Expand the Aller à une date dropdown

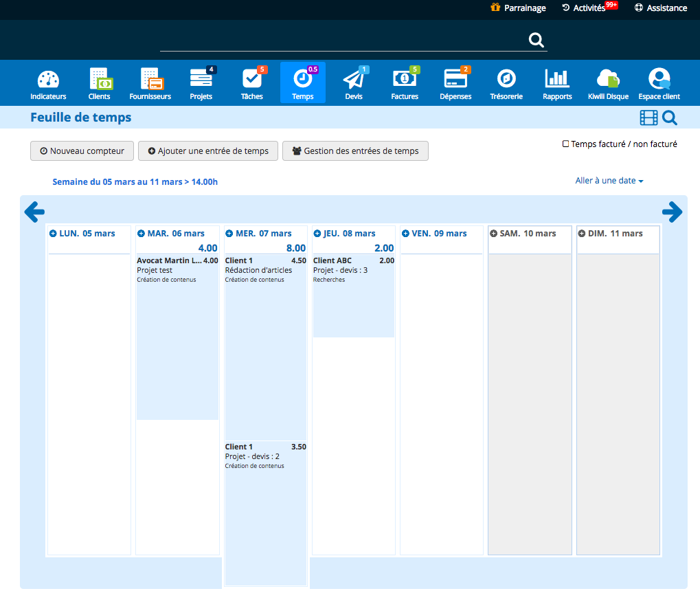609,181
